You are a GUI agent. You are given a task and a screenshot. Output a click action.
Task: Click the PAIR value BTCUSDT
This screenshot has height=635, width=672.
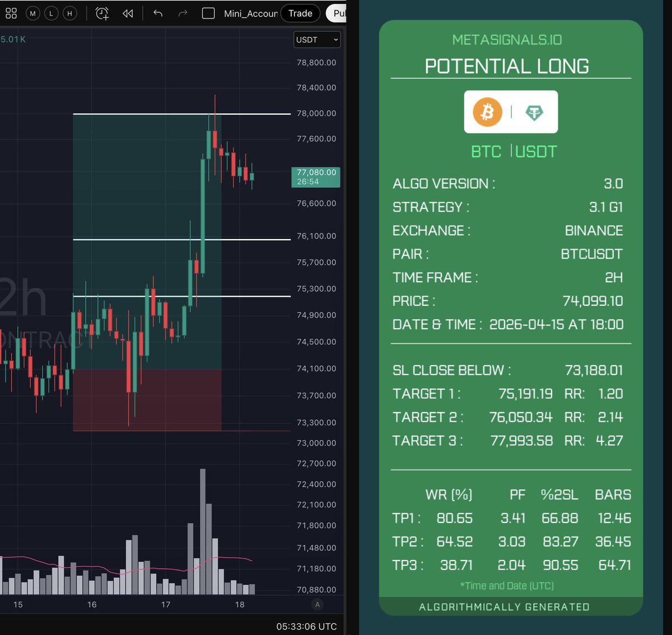591,254
